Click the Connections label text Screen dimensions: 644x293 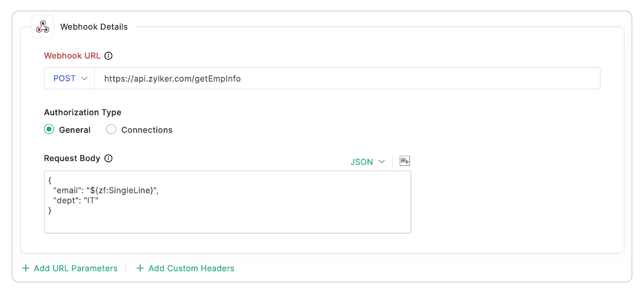click(x=147, y=130)
